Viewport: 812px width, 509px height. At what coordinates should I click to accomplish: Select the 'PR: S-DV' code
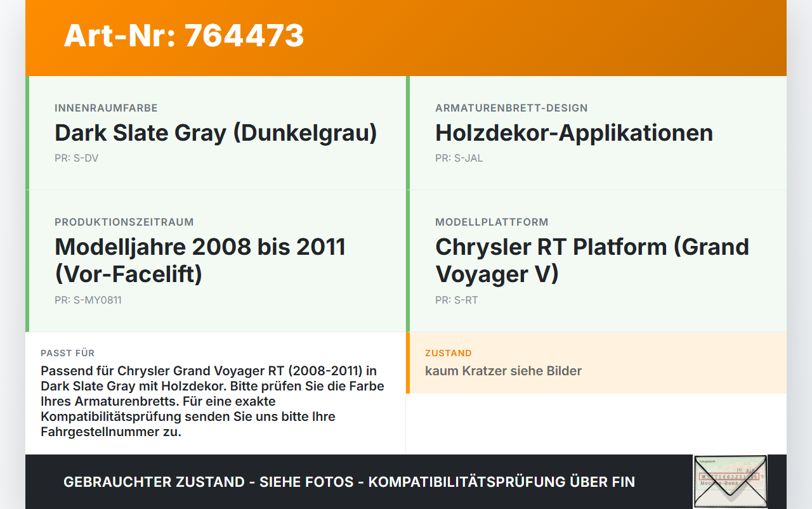click(76, 158)
